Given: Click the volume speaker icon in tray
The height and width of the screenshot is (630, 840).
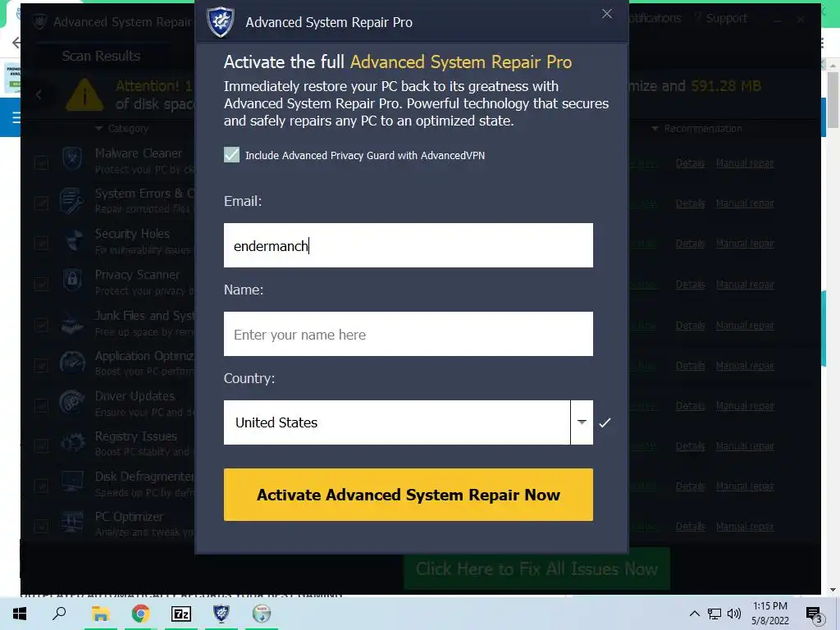Looking at the screenshot, I should (734, 614).
